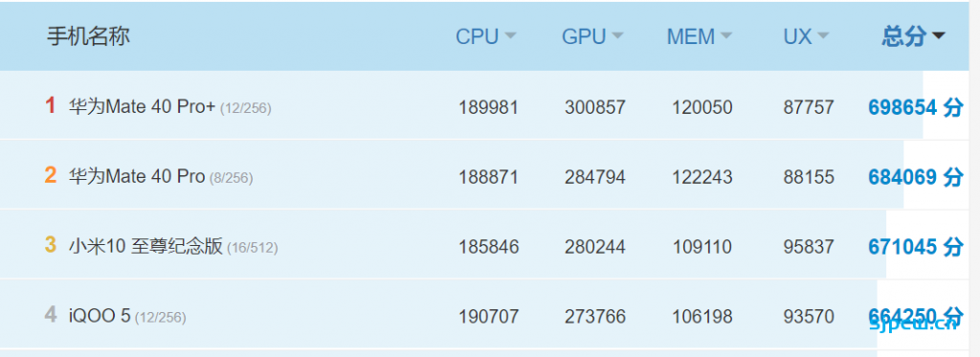
Task: Open iQOO 5 phone entry
Action: pyautogui.click(x=100, y=316)
